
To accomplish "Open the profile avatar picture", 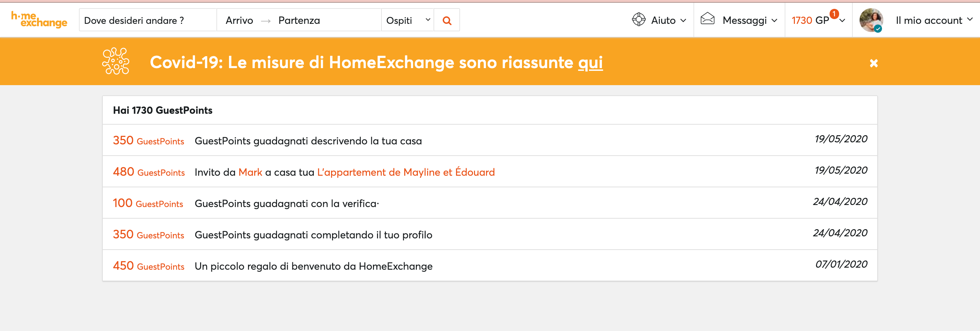I will (871, 20).
